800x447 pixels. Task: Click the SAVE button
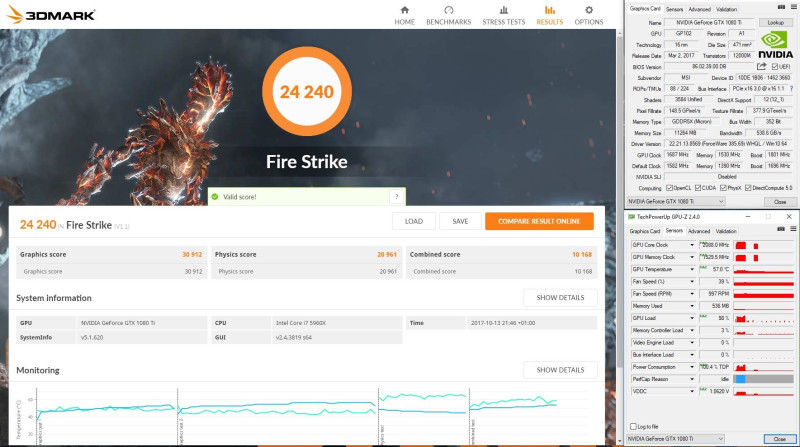pos(460,221)
